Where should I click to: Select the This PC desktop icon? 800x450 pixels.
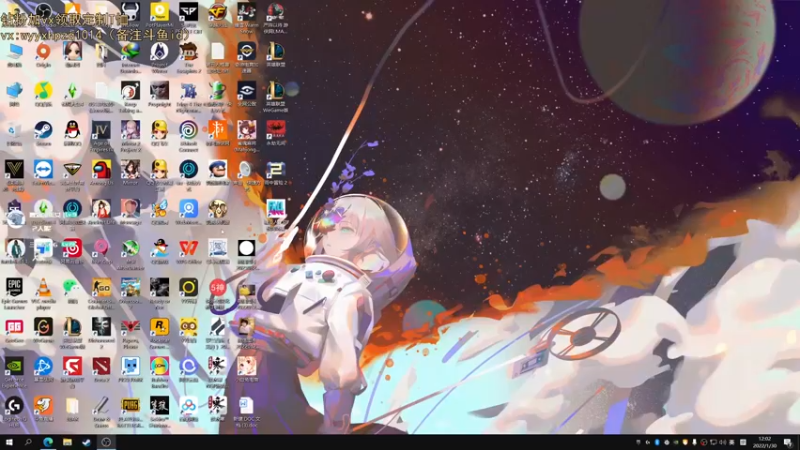[14, 52]
